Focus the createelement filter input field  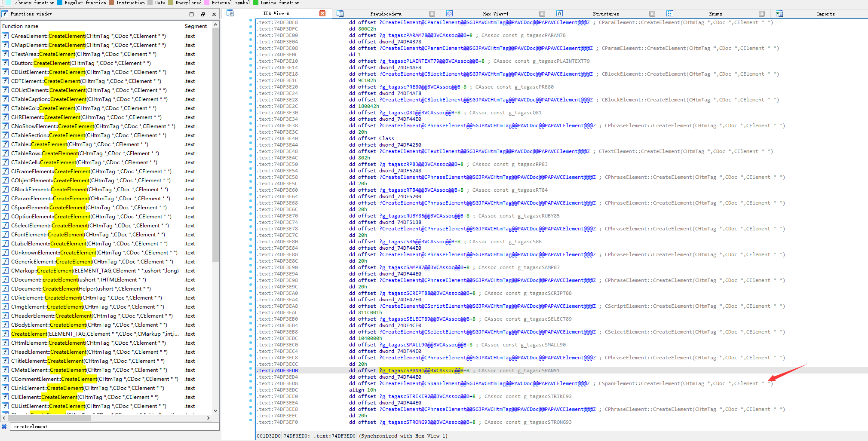point(115,426)
